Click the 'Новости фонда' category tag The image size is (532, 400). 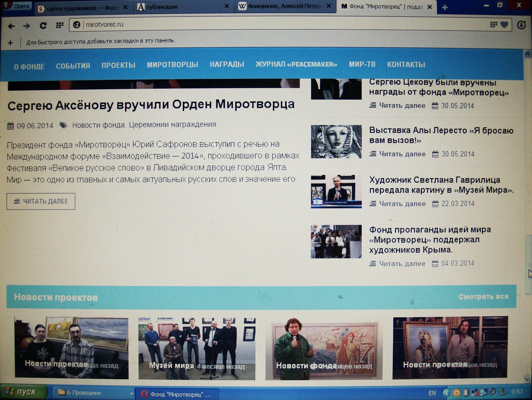click(x=98, y=125)
